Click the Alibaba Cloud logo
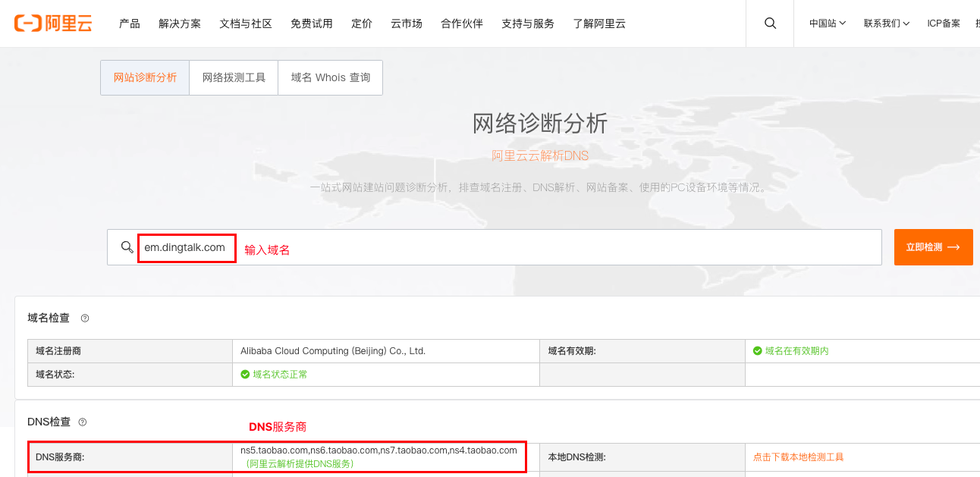980x477 pixels. click(52, 24)
